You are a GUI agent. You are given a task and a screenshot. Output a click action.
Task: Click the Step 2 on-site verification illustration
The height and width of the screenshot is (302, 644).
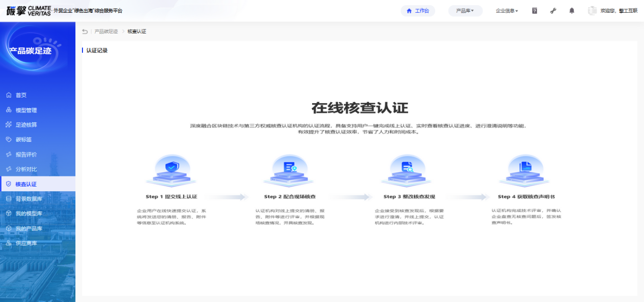(x=290, y=171)
